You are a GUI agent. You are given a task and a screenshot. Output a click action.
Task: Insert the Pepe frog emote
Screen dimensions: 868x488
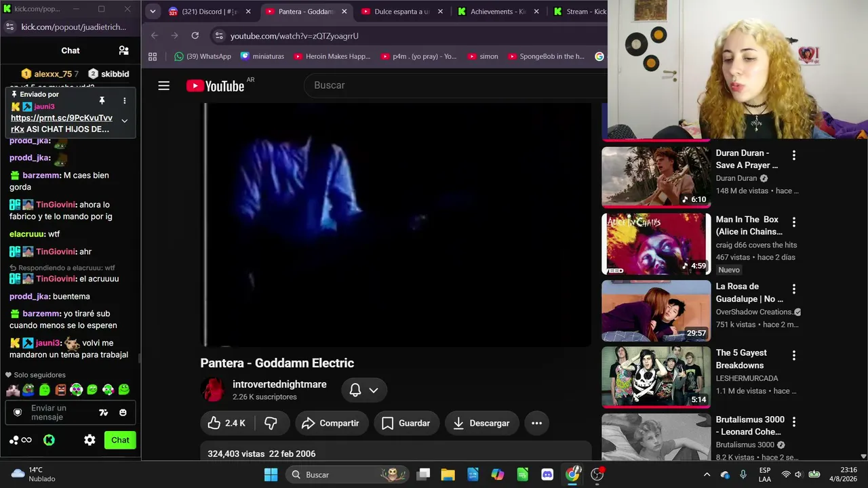[x=28, y=390]
